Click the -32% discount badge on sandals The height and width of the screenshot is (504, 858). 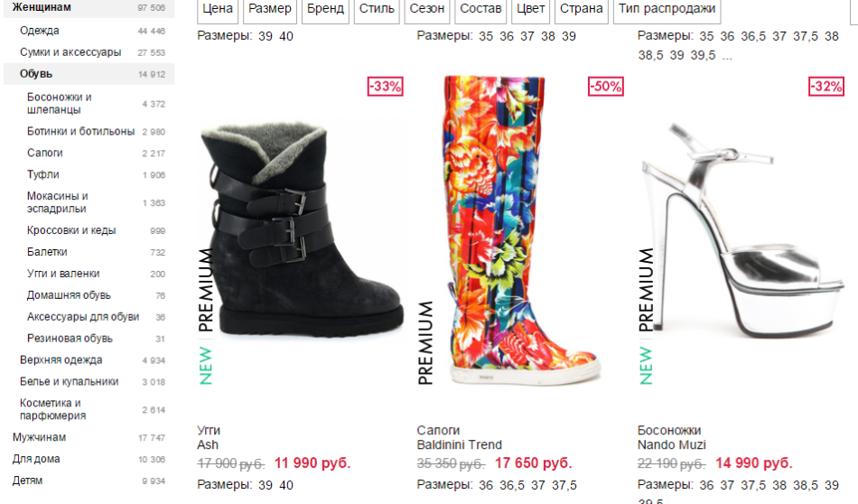[826, 87]
